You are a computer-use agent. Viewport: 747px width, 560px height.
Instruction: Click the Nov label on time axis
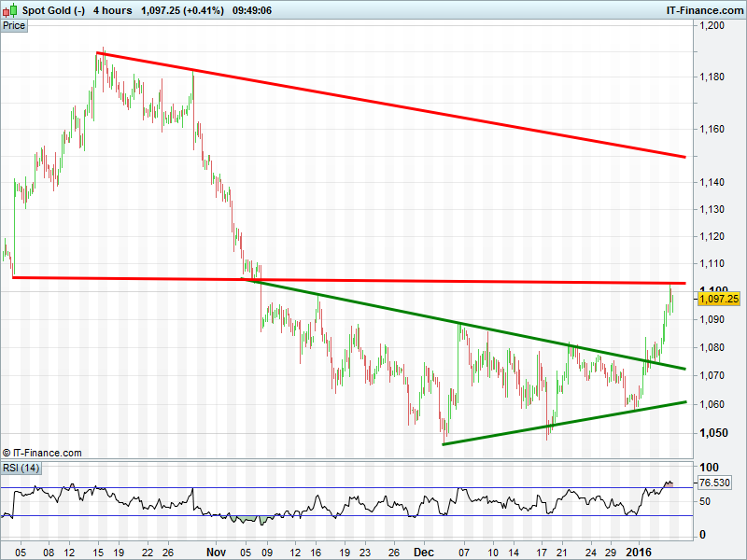pos(216,553)
